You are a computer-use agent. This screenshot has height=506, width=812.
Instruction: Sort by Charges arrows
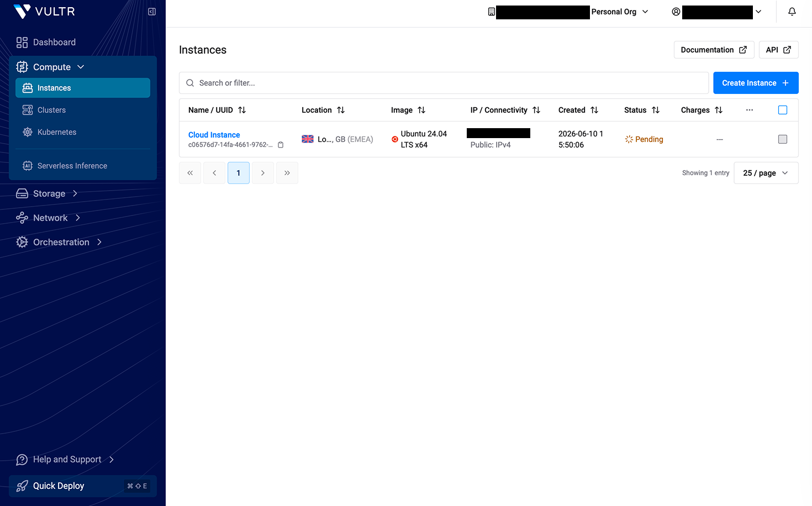pyautogui.click(x=719, y=110)
